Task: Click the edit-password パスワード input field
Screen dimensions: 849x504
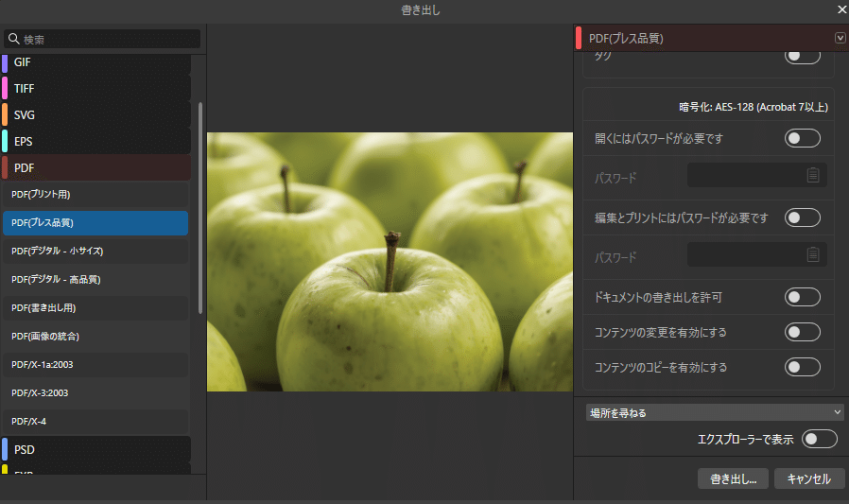Action: 756,254
